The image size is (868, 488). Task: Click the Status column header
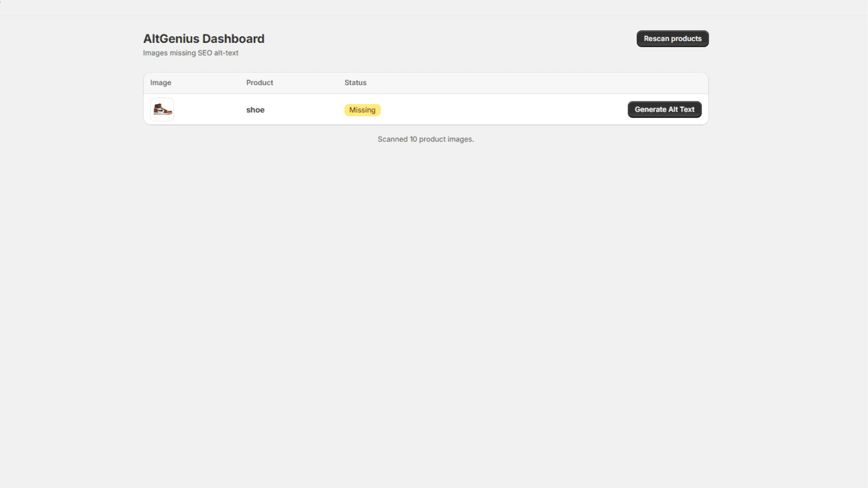355,82
